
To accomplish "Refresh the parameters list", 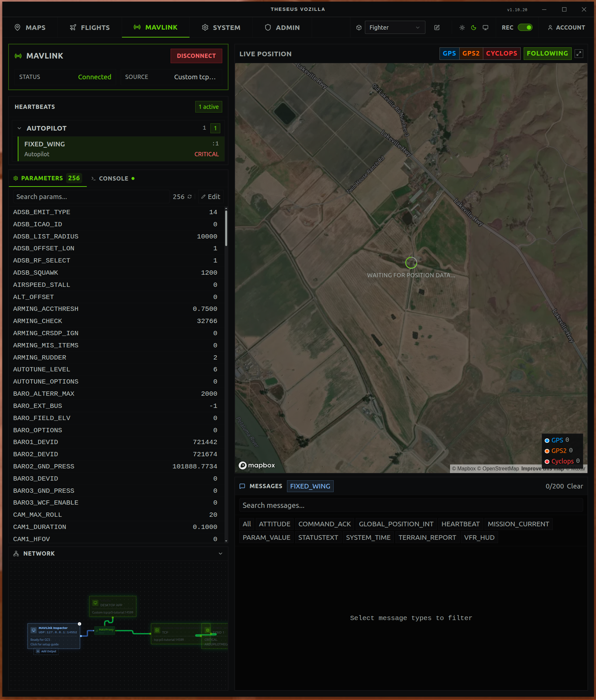I will pos(190,197).
